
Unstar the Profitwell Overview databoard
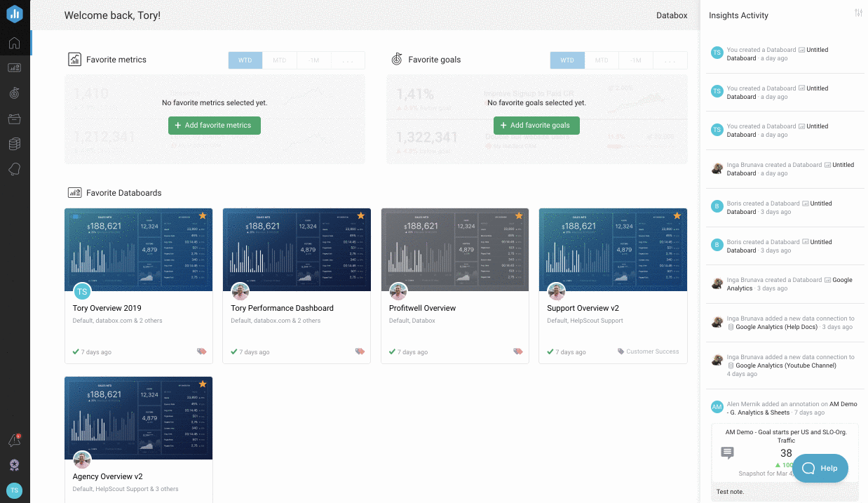coord(519,215)
